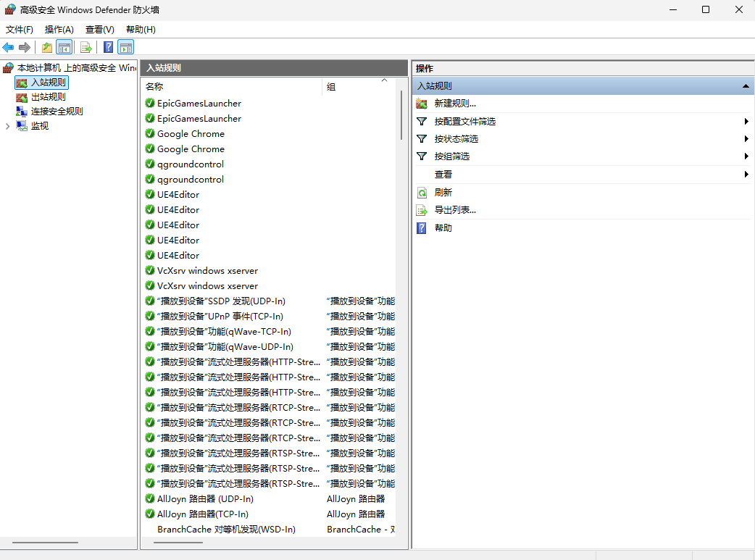
Task: Select “播放到设备”功能(qWave-TCP-In) rule
Action: coord(269,331)
